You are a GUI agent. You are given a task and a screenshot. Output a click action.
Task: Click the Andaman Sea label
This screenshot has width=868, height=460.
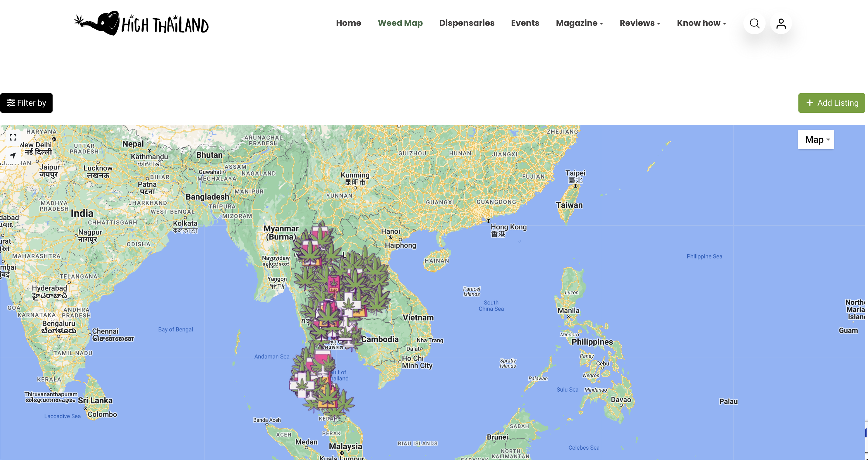(272, 356)
